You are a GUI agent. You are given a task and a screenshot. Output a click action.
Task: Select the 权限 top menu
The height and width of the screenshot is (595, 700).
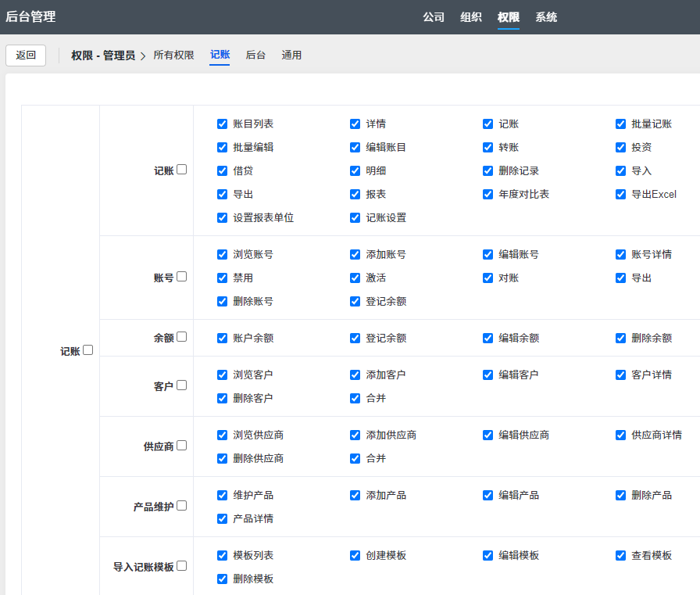pyautogui.click(x=509, y=17)
